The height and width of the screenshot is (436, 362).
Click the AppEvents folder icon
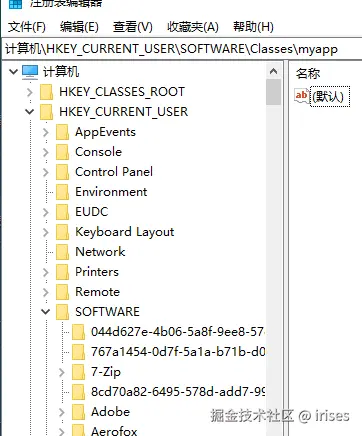coord(62,132)
